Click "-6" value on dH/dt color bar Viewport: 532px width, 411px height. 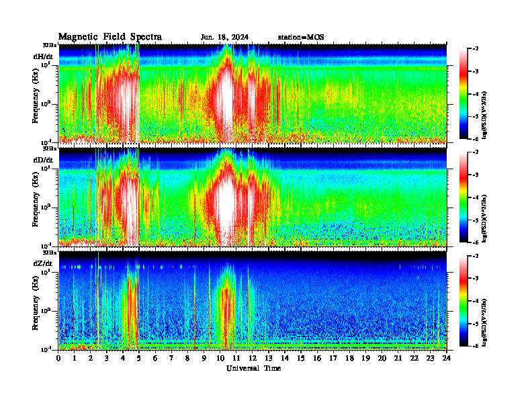click(476, 139)
